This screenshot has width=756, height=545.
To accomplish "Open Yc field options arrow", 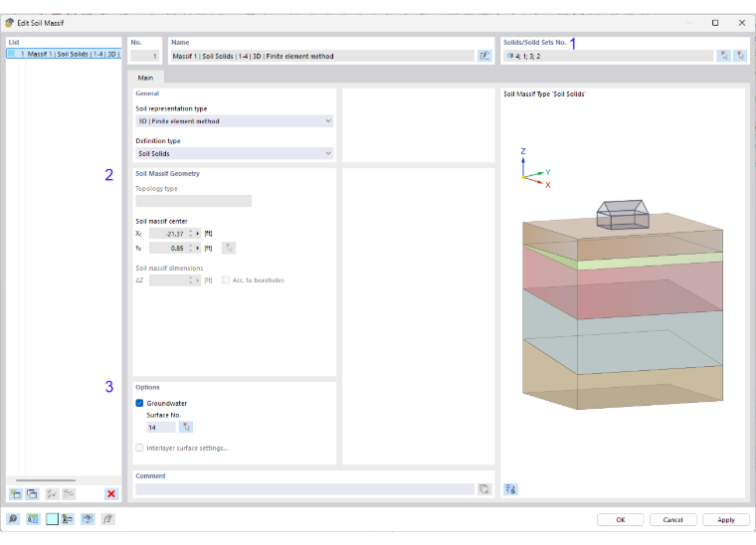I will [x=198, y=248].
